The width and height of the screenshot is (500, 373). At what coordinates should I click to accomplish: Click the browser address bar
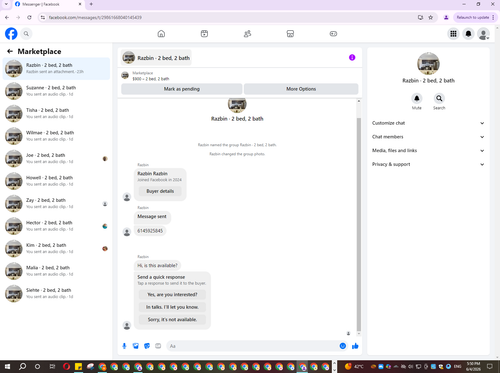click(230, 17)
